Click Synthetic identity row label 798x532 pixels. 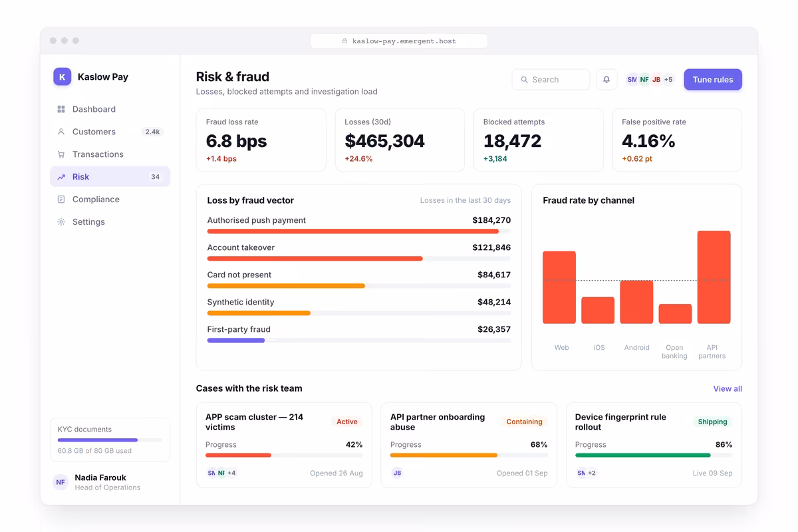point(241,302)
